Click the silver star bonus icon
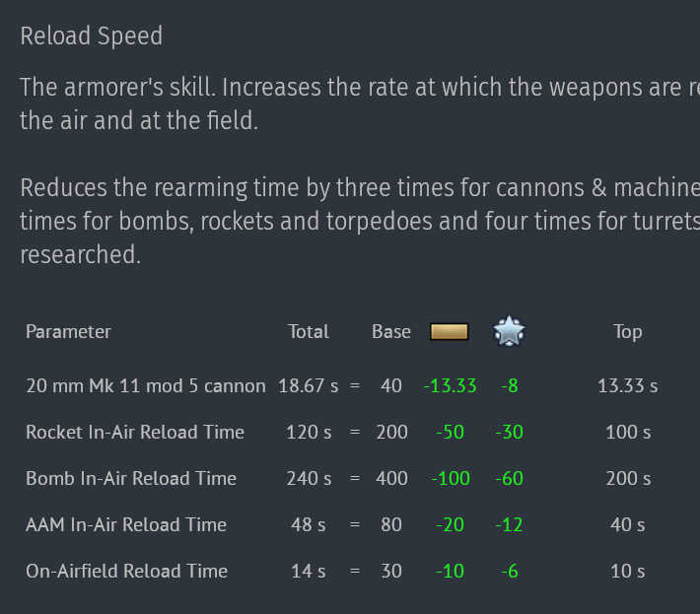 pos(509,331)
